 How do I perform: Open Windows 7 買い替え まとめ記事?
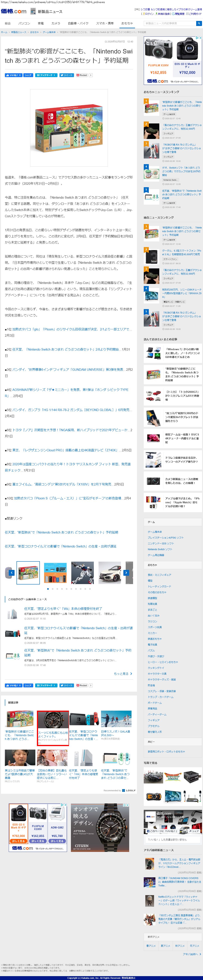coord(182,353)
